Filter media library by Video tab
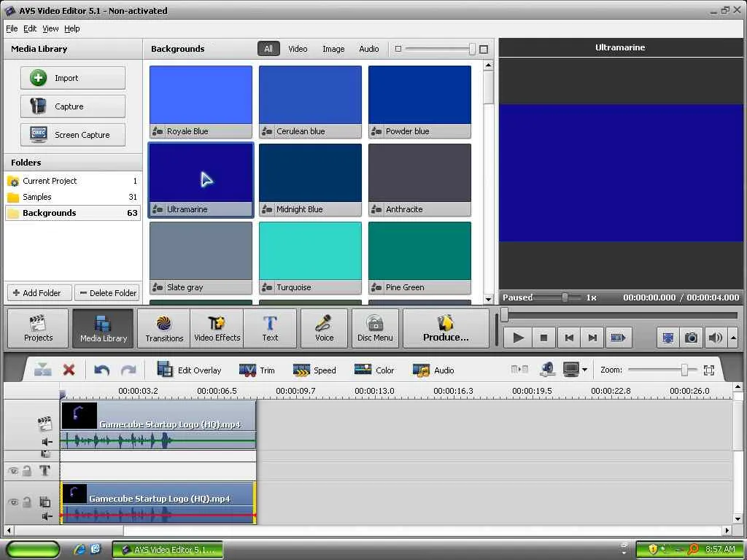The width and height of the screenshot is (747, 560). pyautogui.click(x=298, y=49)
